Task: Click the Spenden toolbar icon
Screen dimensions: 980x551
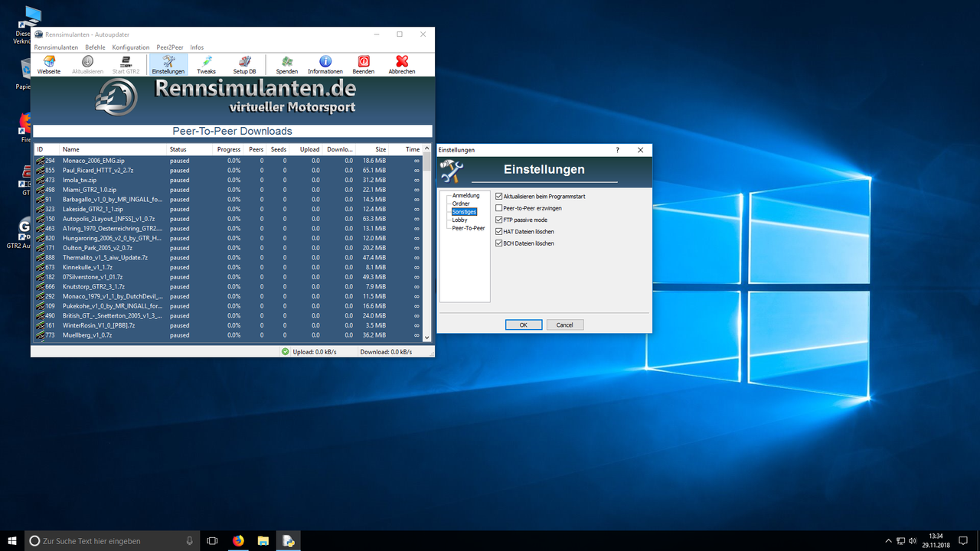Action: coord(287,64)
